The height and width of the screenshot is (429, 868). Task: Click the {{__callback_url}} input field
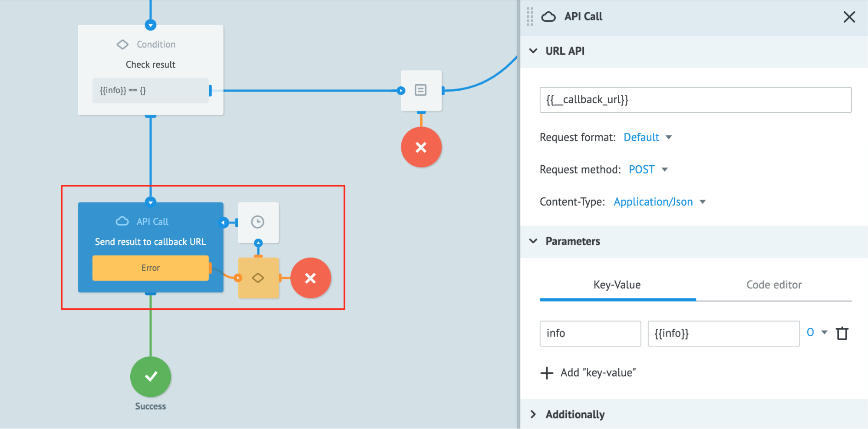(x=695, y=100)
